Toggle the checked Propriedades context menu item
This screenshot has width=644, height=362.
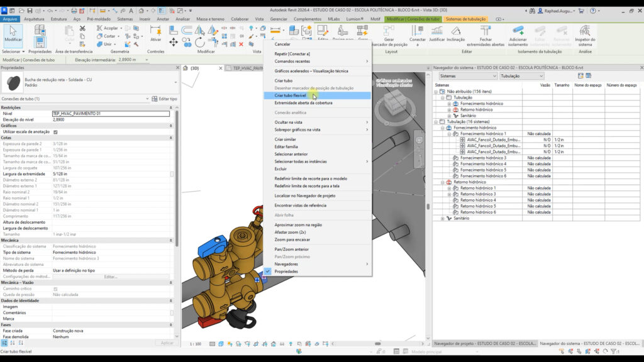point(318,271)
